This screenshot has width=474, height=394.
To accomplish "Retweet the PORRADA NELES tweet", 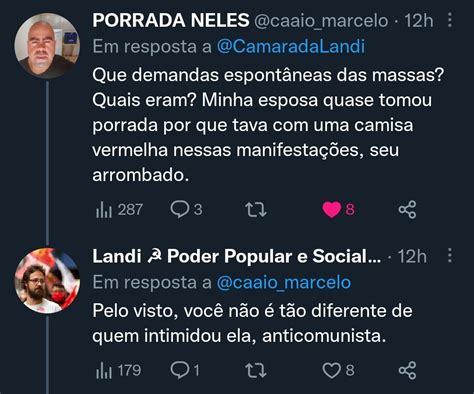I will (256, 210).
